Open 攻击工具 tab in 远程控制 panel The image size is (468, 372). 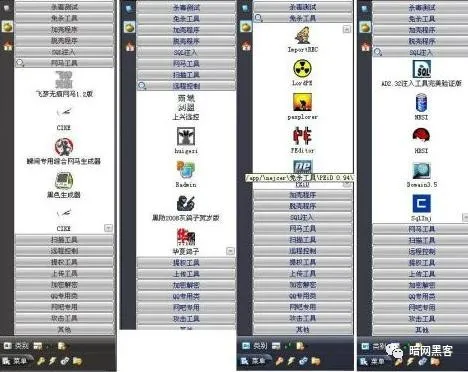186,319
